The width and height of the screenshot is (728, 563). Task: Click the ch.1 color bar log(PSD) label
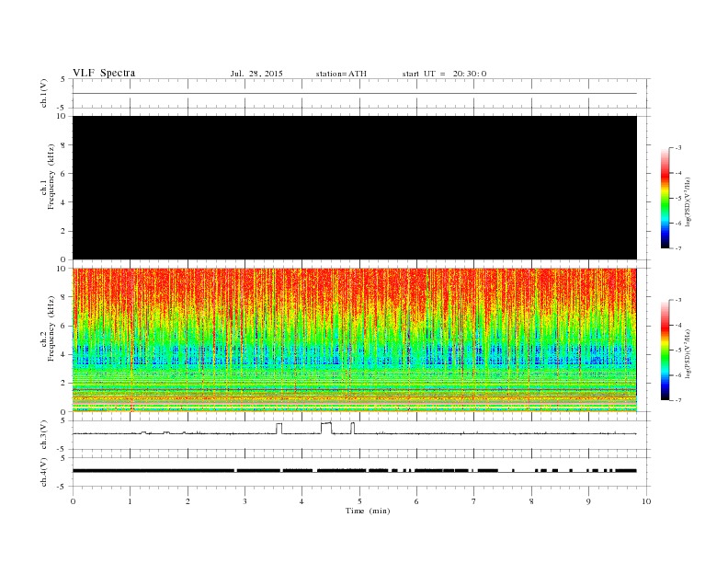point(688,202)
